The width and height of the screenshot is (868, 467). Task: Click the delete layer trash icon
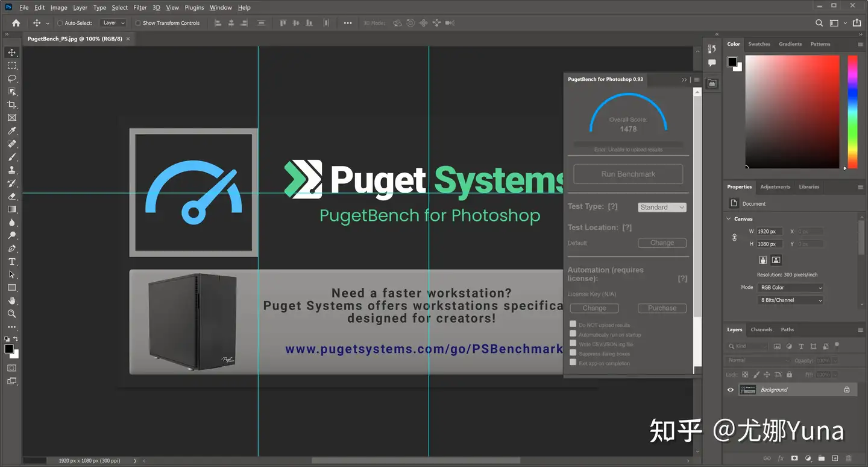[849, 459]
